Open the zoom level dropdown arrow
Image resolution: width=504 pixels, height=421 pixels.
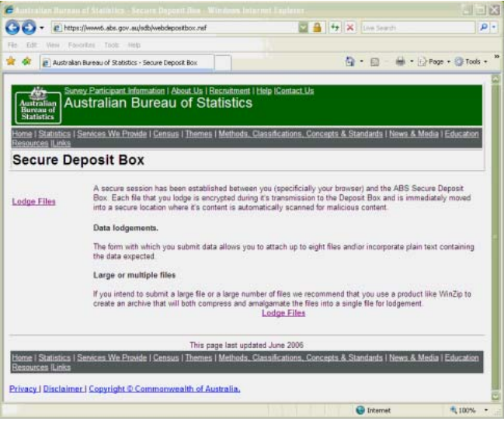[486, 410]
